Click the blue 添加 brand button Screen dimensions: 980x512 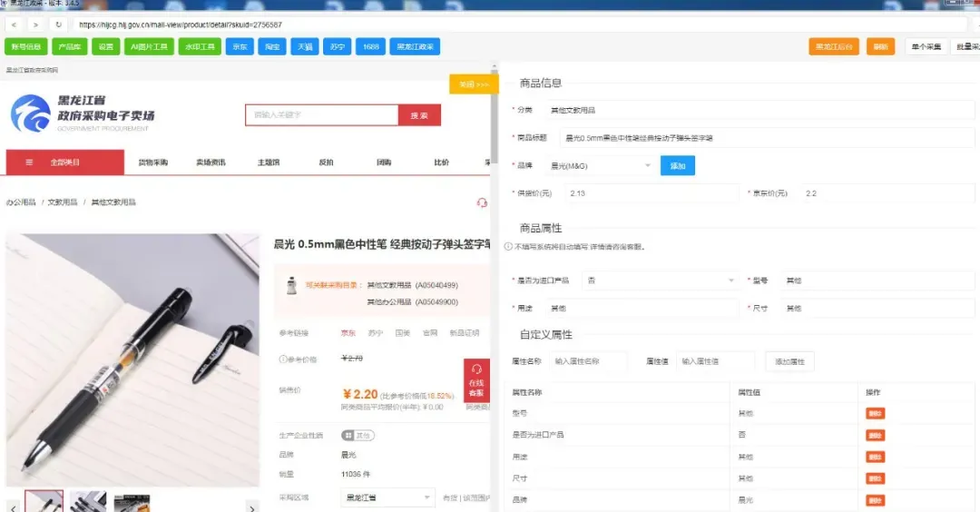point(678,165)
